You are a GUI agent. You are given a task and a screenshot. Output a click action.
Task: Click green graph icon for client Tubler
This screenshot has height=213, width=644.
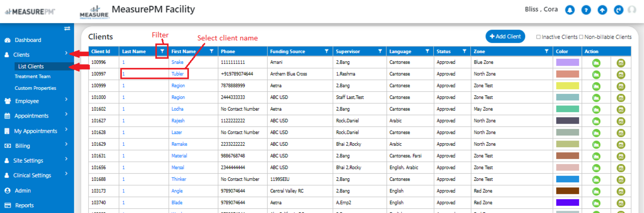[596, 74]
